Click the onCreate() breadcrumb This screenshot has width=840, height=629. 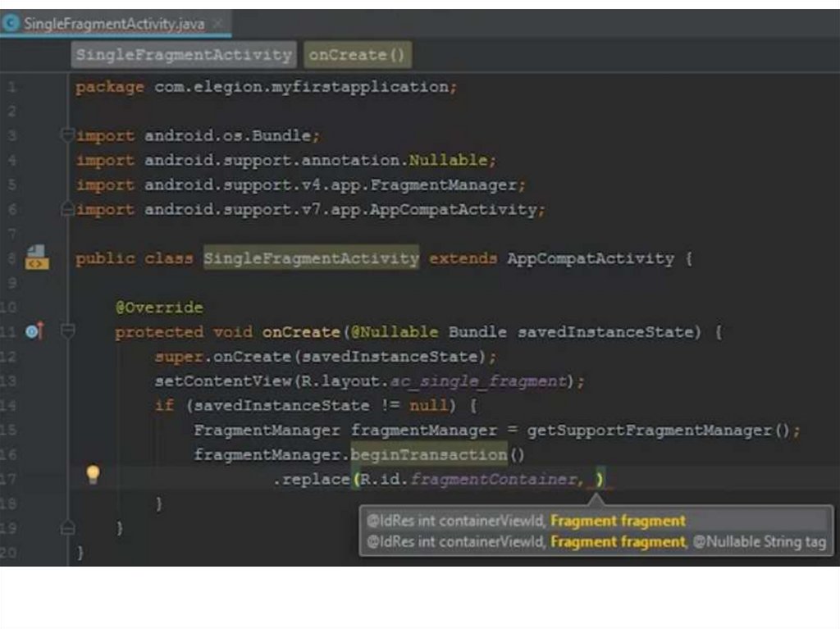click(357, 55)
